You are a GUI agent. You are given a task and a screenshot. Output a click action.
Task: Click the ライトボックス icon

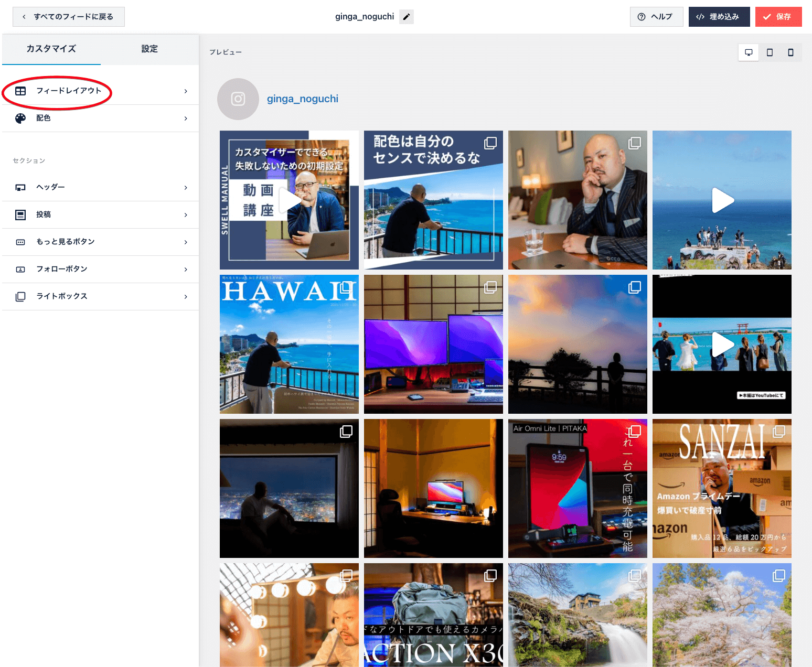tap(20, 297)
